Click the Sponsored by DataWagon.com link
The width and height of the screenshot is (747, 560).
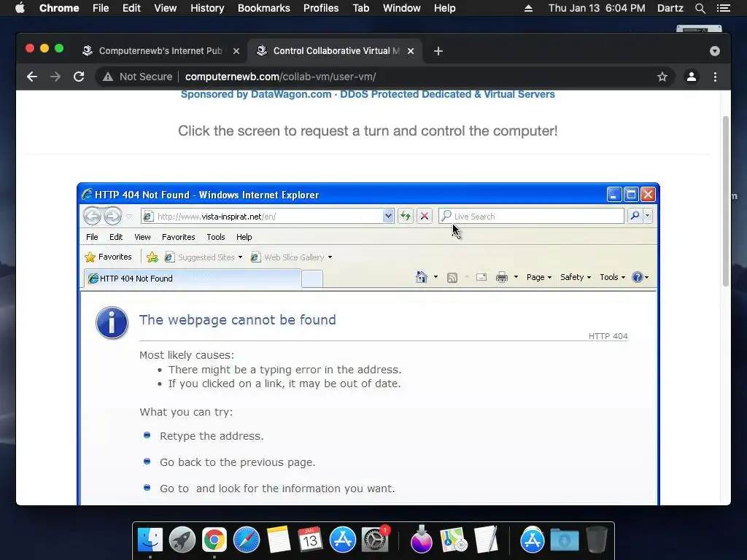(368, 94)
